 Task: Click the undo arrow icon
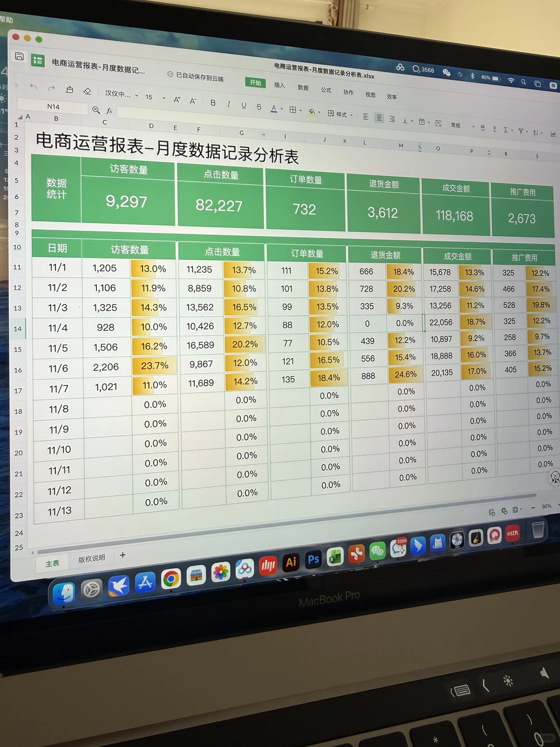point(34,87)
